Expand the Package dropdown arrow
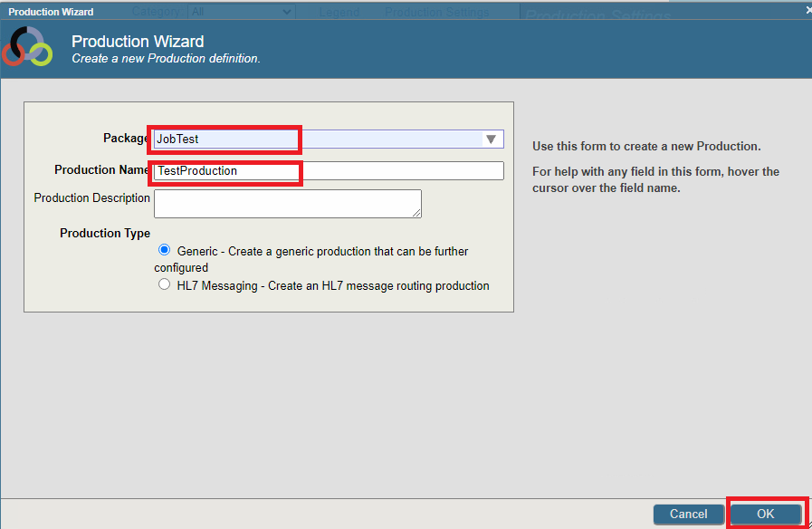The height and width of the screenshot is (529, 812). [x=491, y=139]
